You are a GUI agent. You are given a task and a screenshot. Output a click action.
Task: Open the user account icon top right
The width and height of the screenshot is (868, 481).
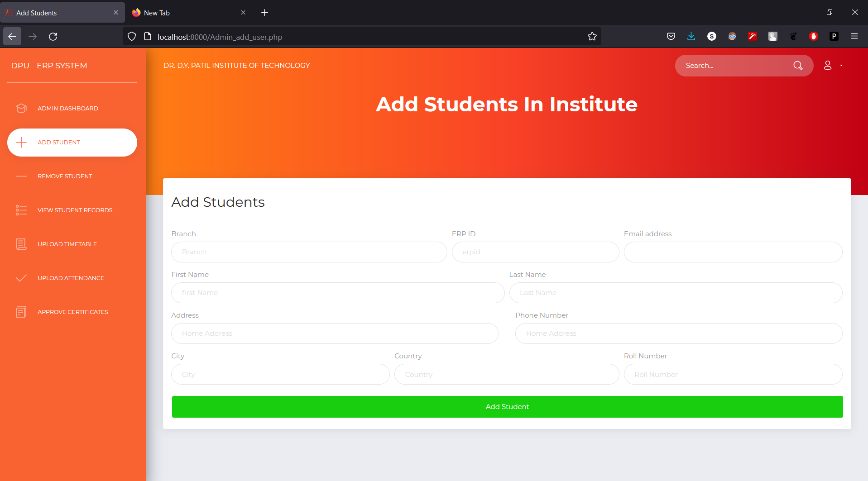click(x=828, y=65)
